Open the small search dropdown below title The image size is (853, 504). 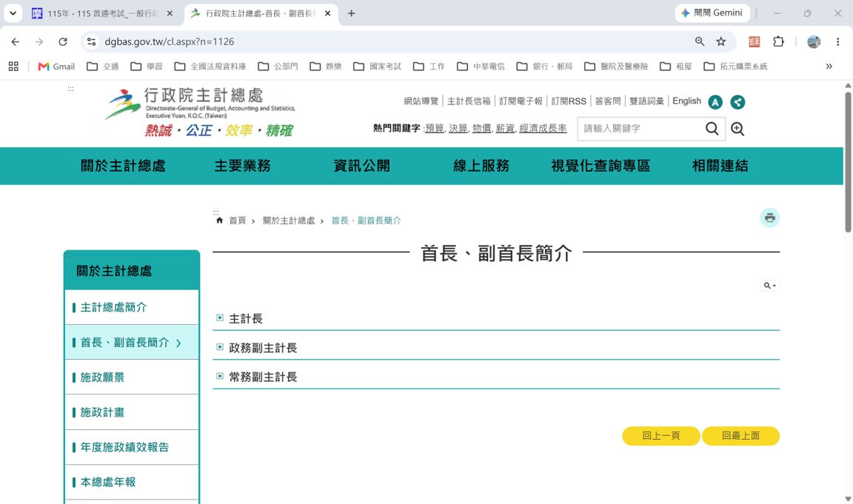point(769,286)
